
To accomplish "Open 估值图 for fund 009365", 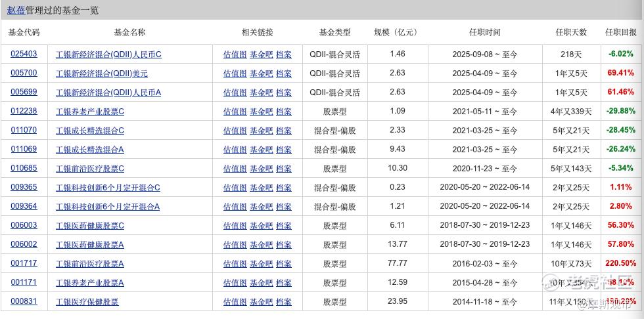I will [235, 187].
